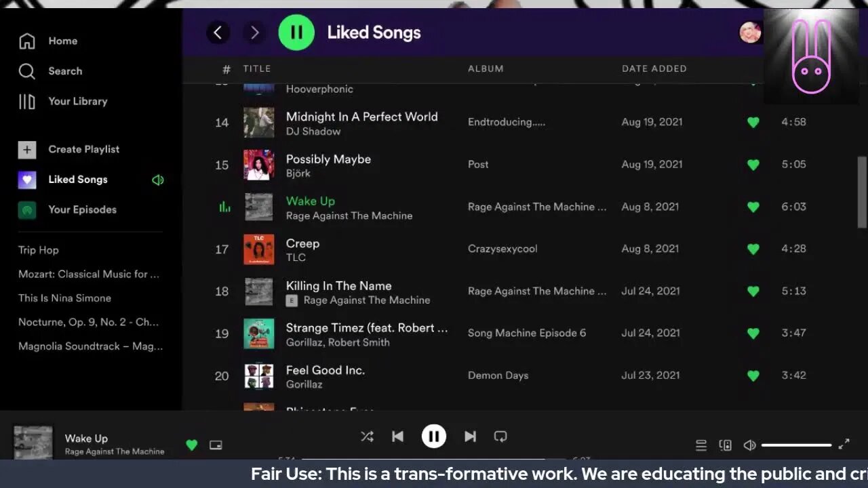Image resolution: width=868 pixels, height=488 pixels.
Task: Go back with the left chevron button
Action: pos(218,32)
